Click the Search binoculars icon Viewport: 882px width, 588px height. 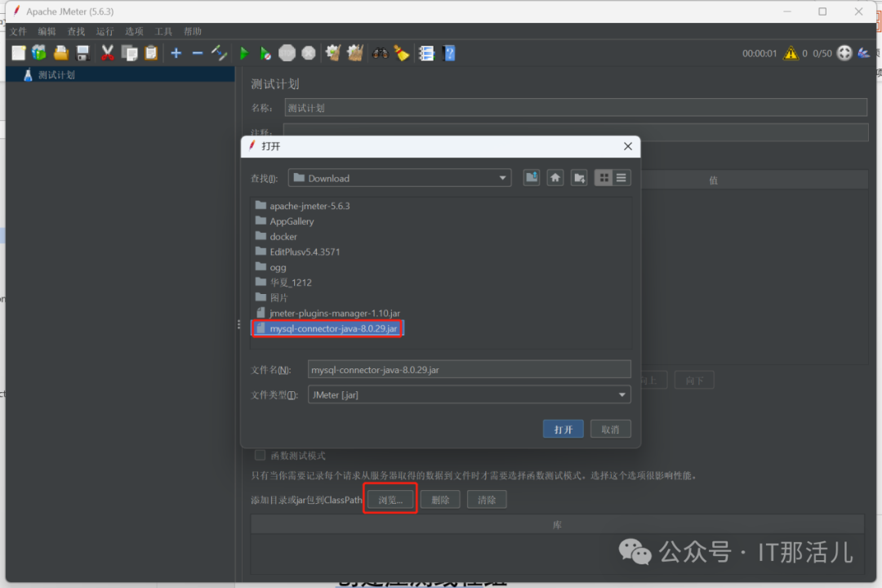click(x=381, y=53)
